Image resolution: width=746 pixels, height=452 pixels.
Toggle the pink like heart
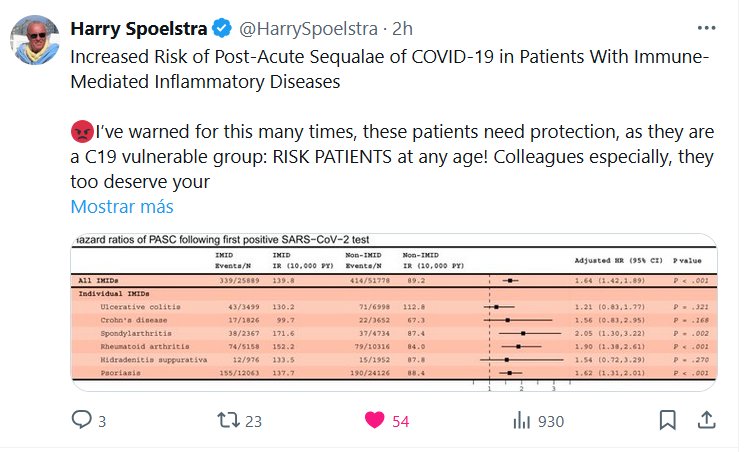click(x=374, y=421)
